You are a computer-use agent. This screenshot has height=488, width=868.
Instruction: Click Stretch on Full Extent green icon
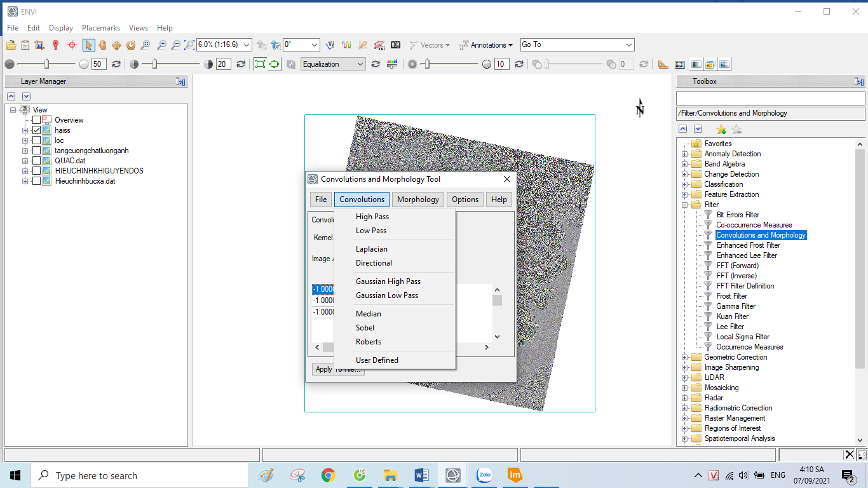pyautogui.click(x=260, y=64)
